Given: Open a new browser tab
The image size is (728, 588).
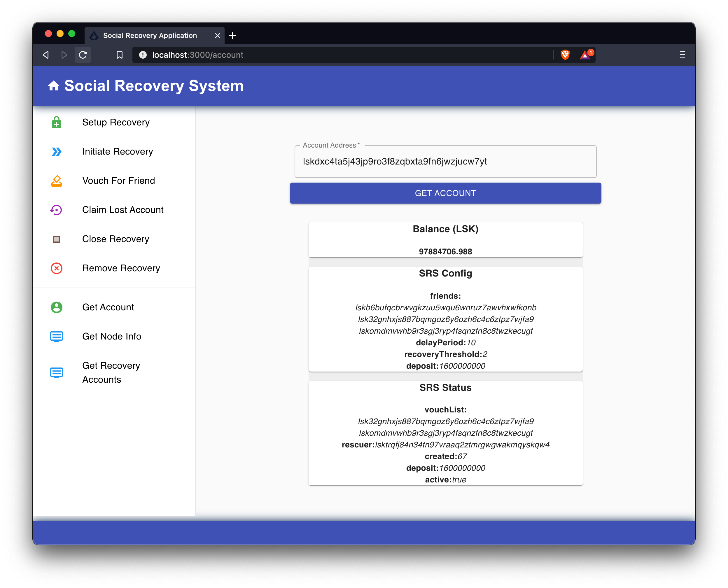Looking at the screenshot, I should tap(233, 36).
